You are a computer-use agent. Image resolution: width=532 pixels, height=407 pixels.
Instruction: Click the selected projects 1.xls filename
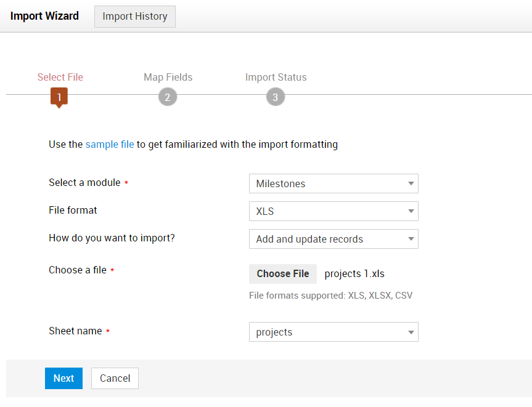(354, 274)
